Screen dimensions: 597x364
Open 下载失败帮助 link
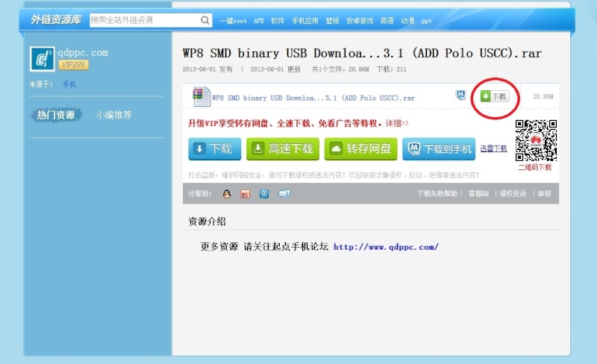click(x=437, y=194)
